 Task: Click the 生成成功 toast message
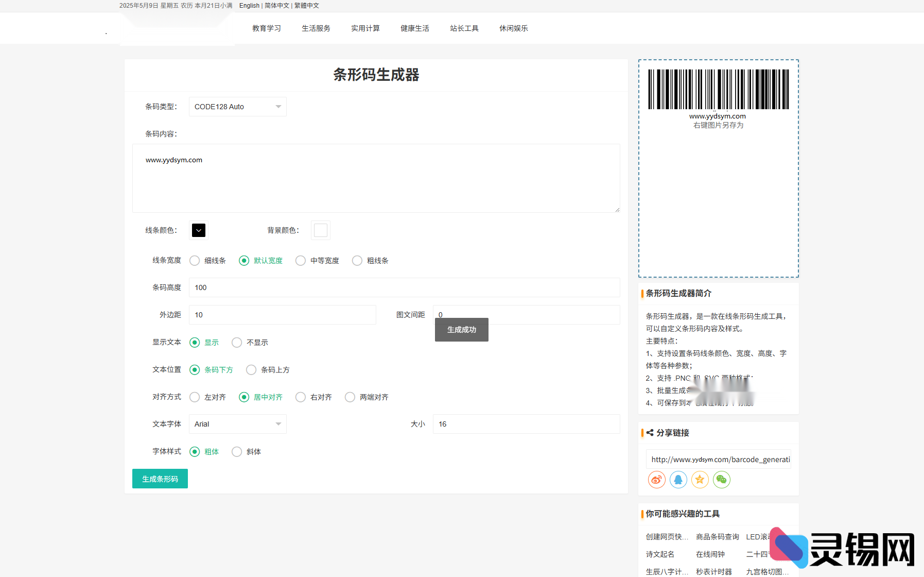[462, 330]
